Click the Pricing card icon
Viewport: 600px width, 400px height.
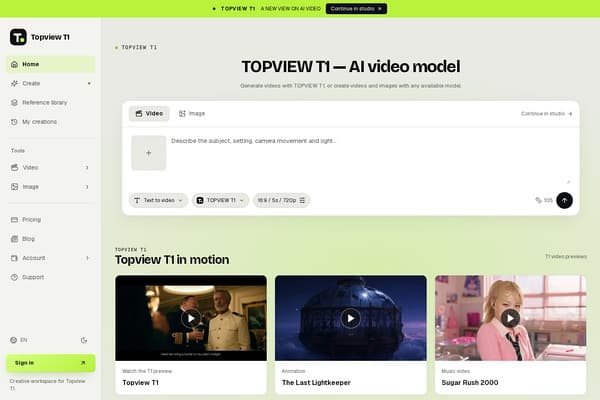[x=14, y=220]
